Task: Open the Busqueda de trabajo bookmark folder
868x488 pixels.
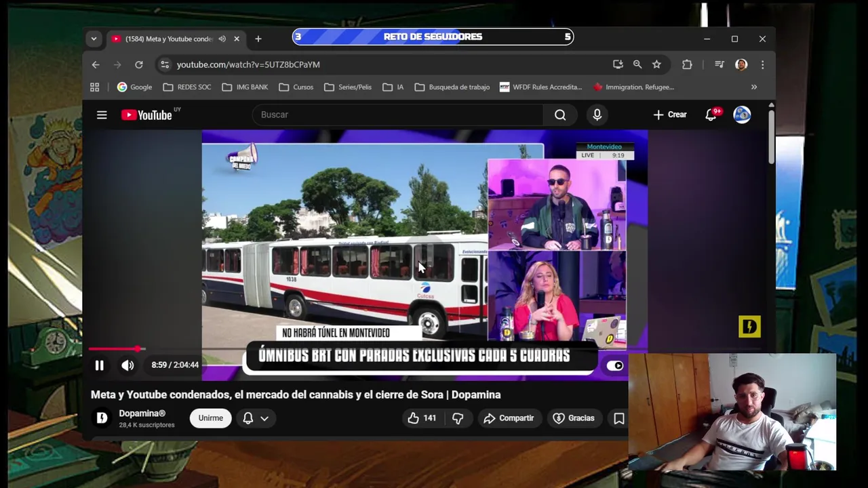Action: tap(452, 87)
